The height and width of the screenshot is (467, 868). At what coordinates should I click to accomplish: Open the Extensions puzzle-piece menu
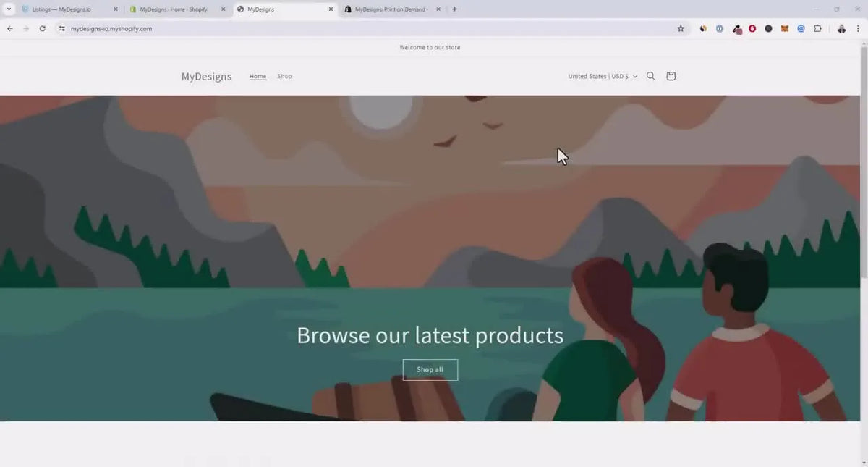point(817,28)
